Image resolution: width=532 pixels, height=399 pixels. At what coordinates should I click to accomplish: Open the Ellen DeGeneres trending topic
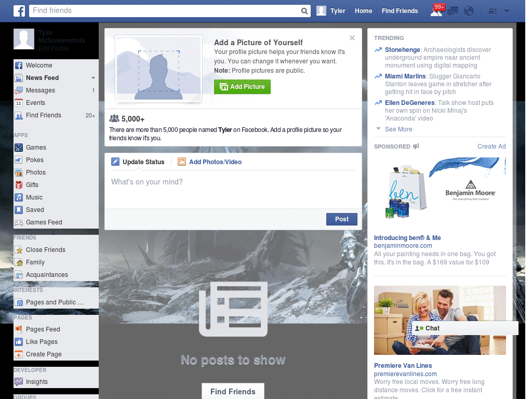[409, 103]
